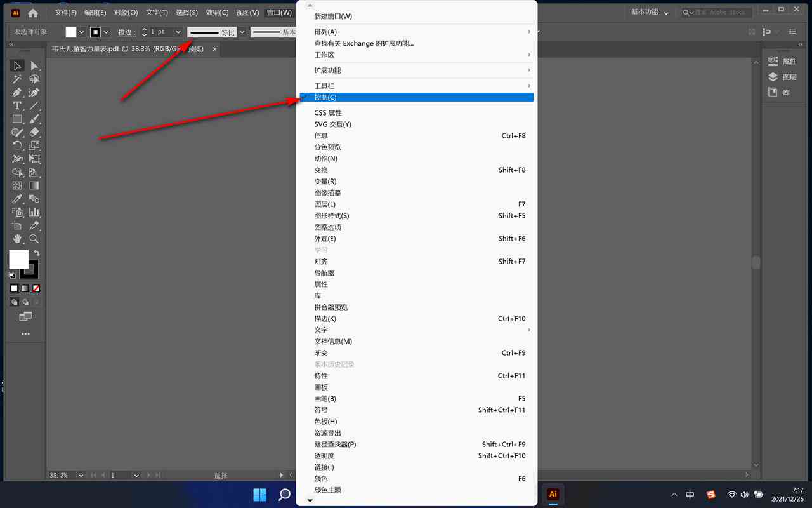Open 图层 panel on right dock
This screenshot has width=812, height=508.
783,77
